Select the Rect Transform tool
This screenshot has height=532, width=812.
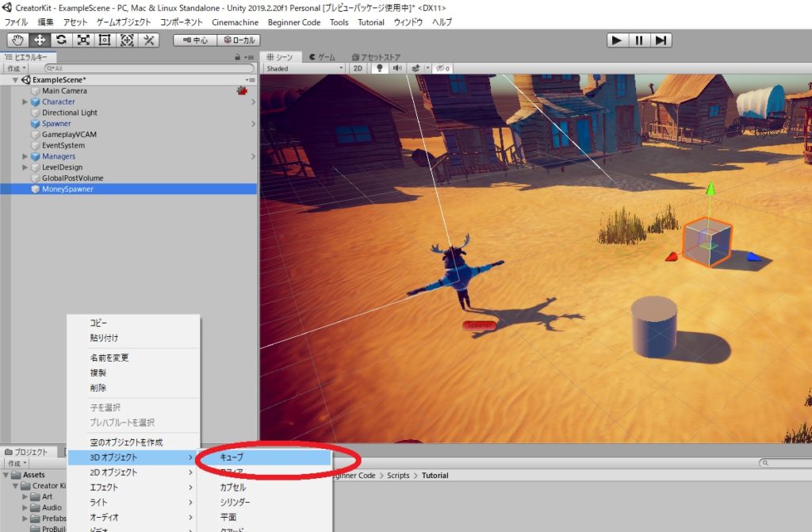(x=105, y=40)
